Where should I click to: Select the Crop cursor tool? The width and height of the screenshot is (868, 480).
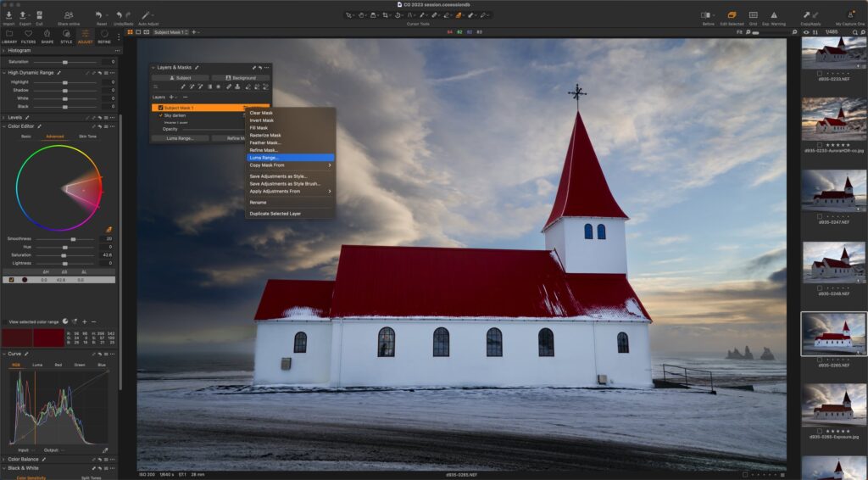tap(386, 15)
